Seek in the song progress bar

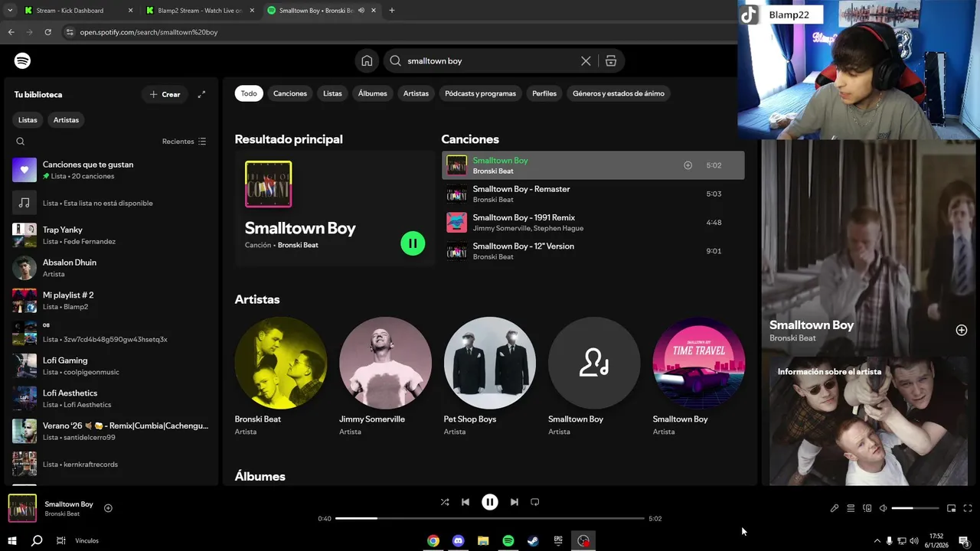tap(490, 518)
